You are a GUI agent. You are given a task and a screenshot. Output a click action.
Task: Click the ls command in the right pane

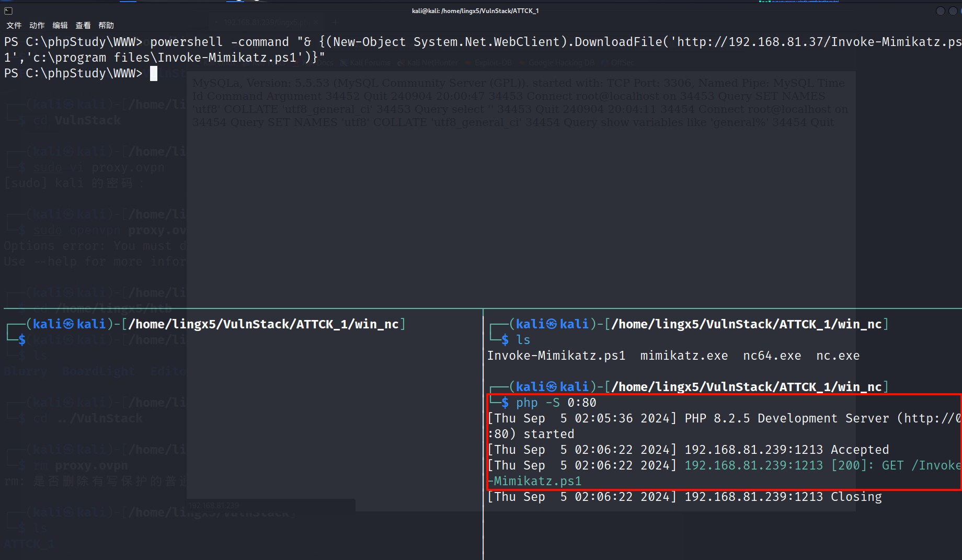pos(523,340)
